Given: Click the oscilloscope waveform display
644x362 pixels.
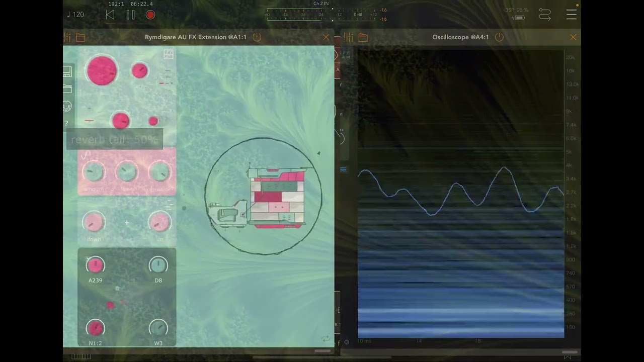Looking at the screenshot, I should pos(461,194).
